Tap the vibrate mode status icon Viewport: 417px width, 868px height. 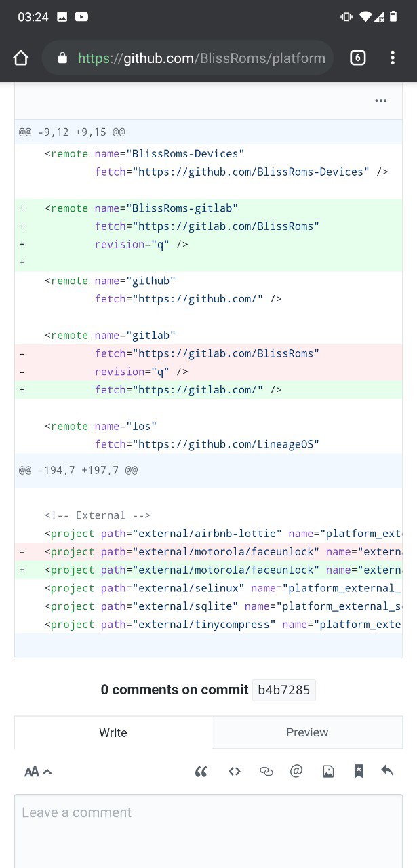(346, 17)
